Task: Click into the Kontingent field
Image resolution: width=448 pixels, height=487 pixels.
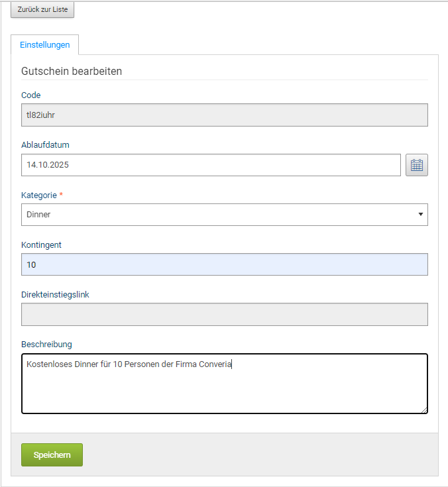Action: [224, 264]
